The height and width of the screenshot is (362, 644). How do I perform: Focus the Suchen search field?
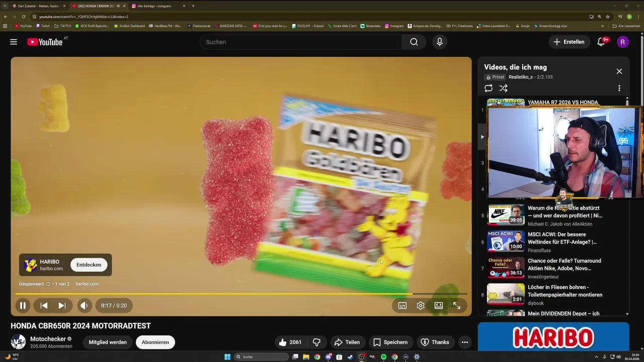(x=300, y=42)
